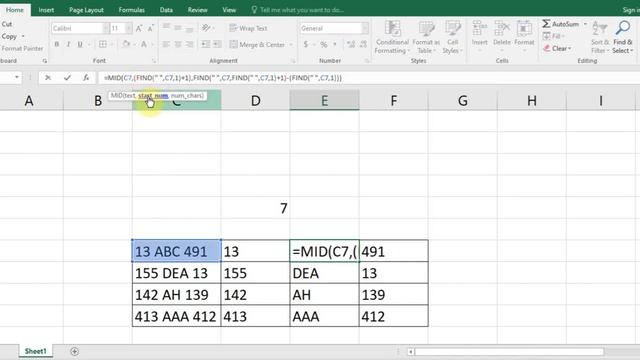
Task: Open the text Orientation tool
Action: tap(206, 28)
